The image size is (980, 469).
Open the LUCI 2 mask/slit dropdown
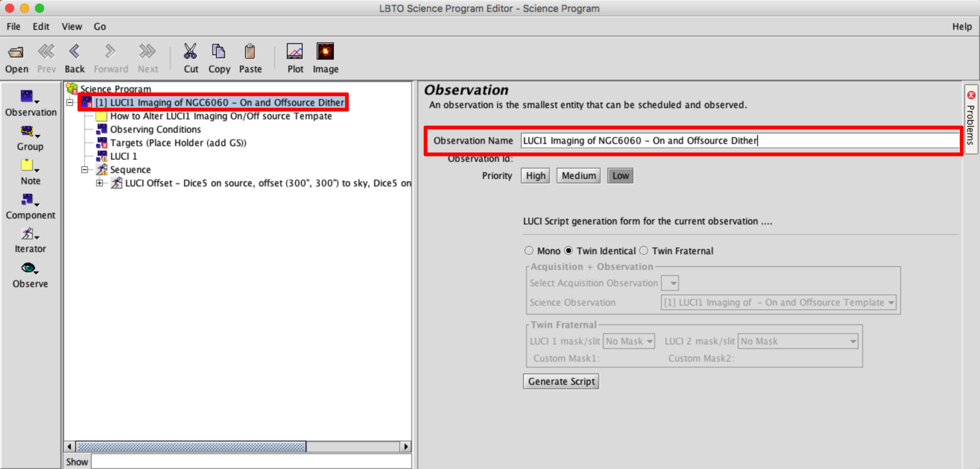[798, 341]
